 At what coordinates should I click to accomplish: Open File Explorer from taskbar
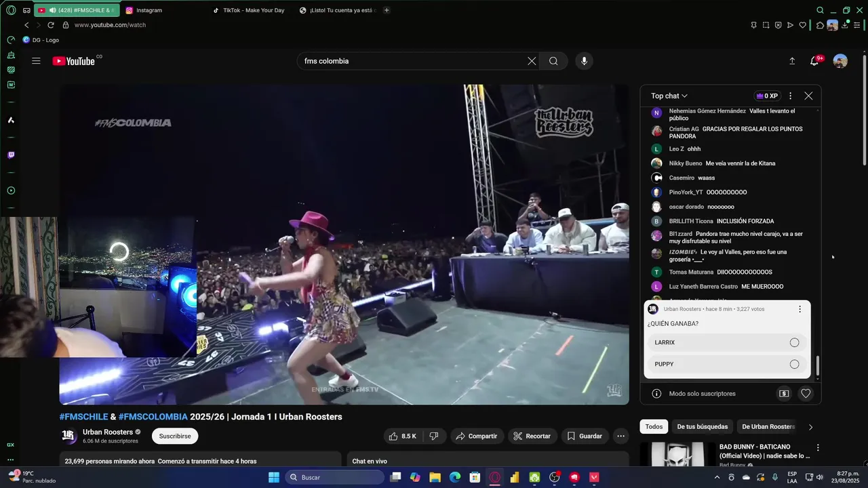point(435,477)
